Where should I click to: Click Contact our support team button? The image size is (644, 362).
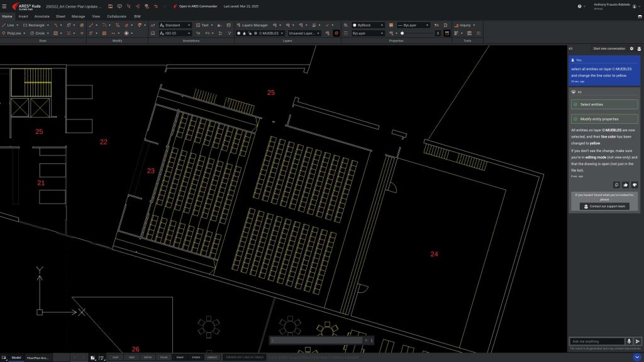coord(604,206)
